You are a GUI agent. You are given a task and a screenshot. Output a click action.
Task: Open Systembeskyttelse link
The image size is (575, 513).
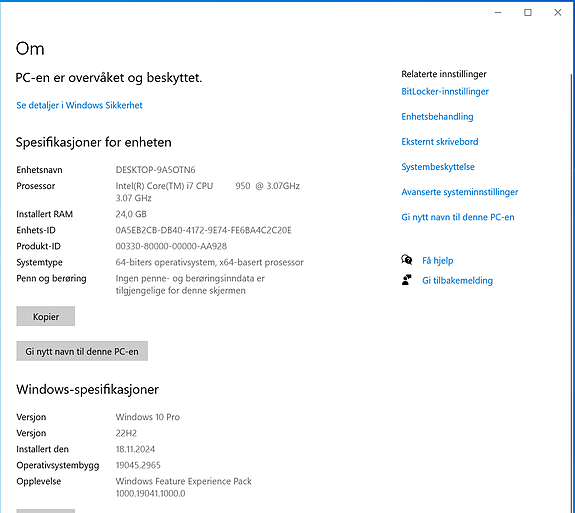(438, 167)
